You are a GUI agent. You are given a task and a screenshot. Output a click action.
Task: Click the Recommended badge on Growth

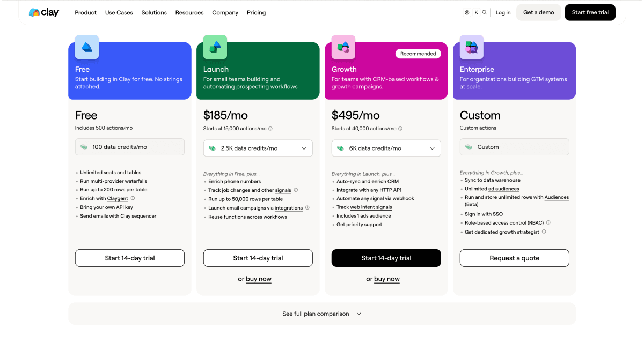tap(418, 54)
